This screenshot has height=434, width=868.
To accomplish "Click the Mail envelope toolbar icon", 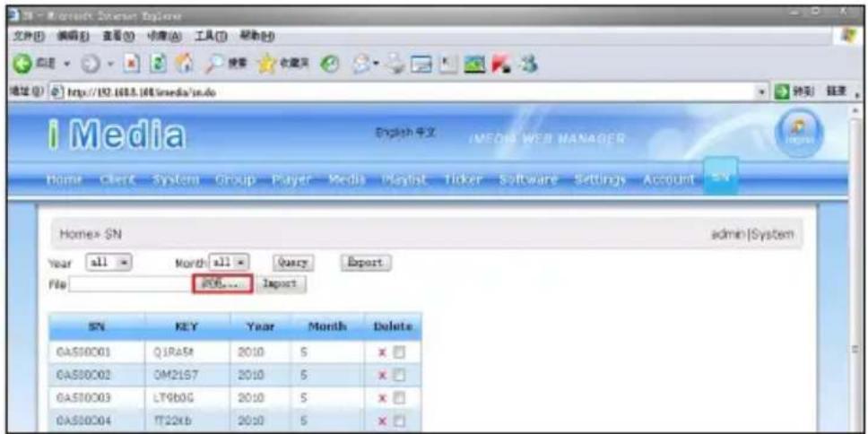I will (360, 65).
